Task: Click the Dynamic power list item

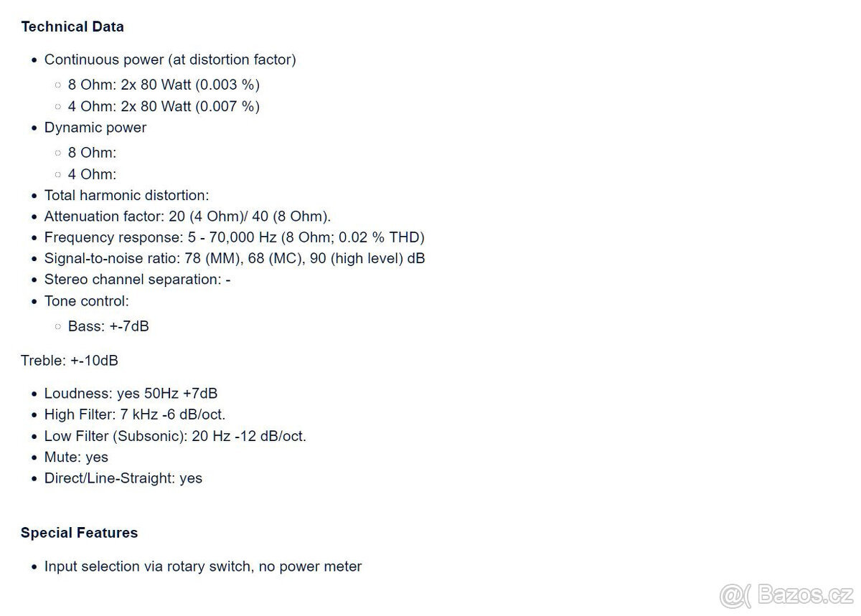Action: (x=95, y=128)
